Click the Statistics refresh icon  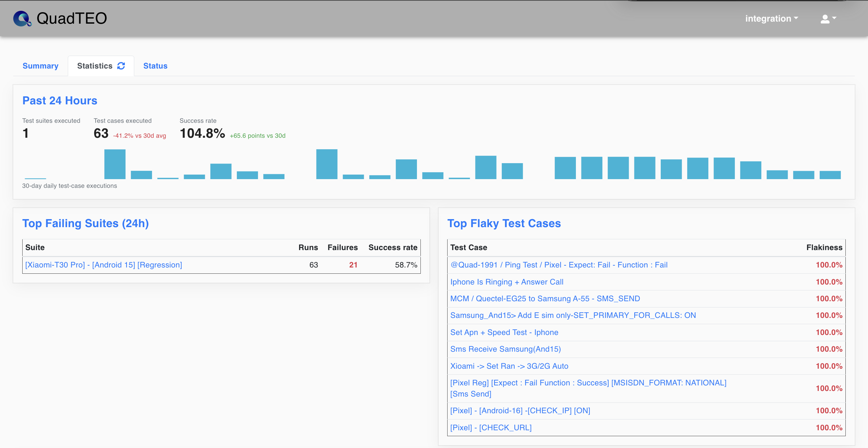(x=121, y=66)
